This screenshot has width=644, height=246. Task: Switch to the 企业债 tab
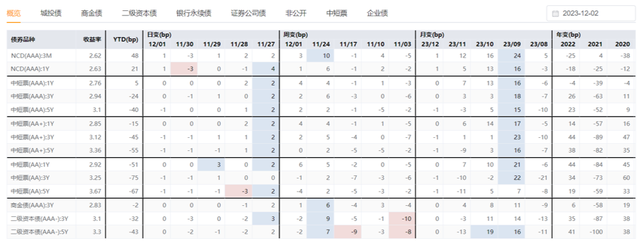click(377, 13)
